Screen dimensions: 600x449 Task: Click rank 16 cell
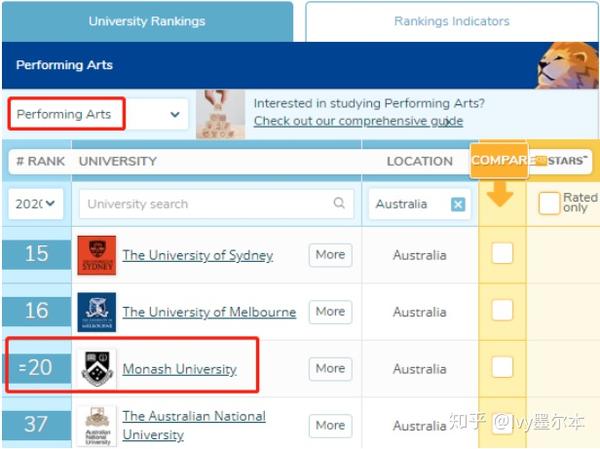tap(37, 311)
